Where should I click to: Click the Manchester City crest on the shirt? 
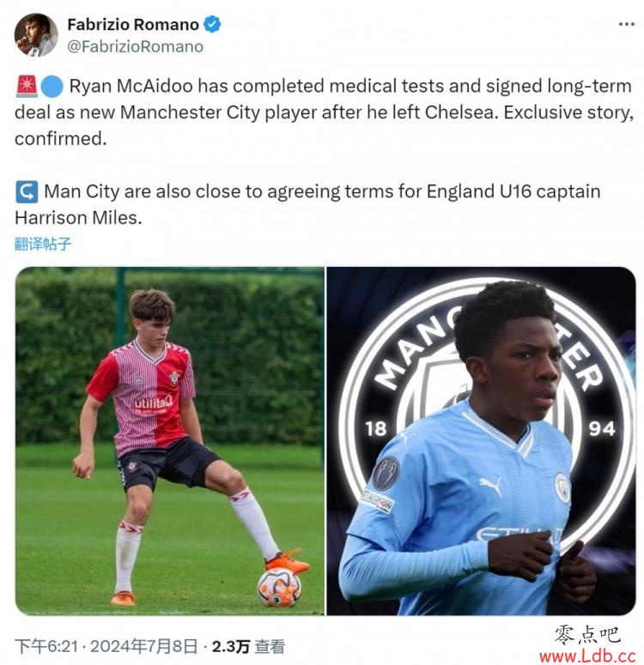pos(562,487)
